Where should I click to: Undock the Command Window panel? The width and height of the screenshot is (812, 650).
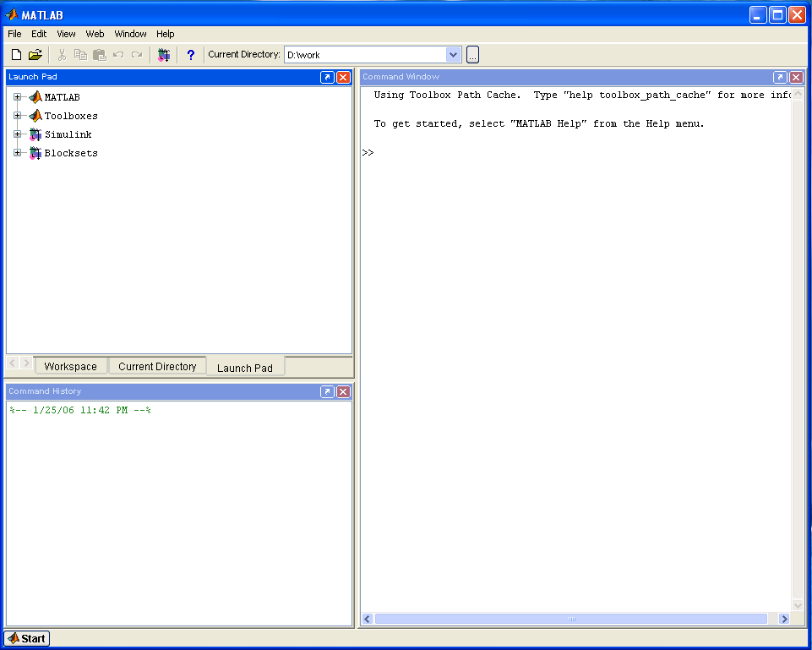780,77
